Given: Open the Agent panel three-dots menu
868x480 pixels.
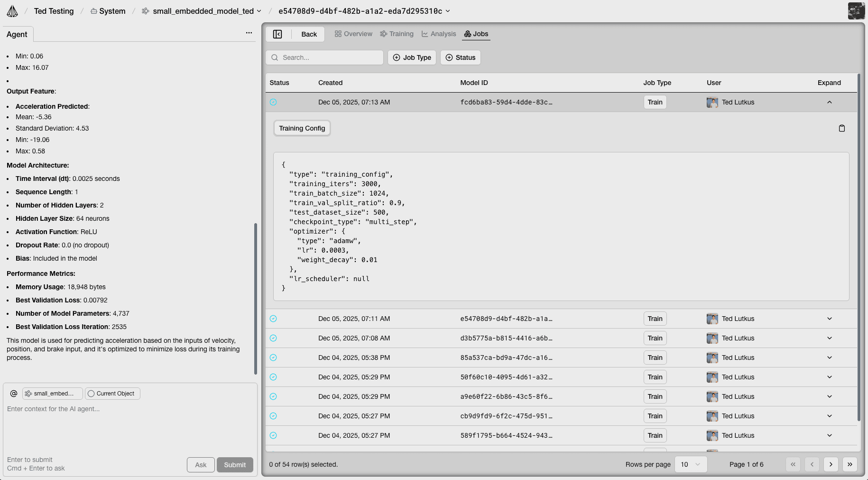Looking at the screenshot, I should pyautogui.click(x=249, y=33).
